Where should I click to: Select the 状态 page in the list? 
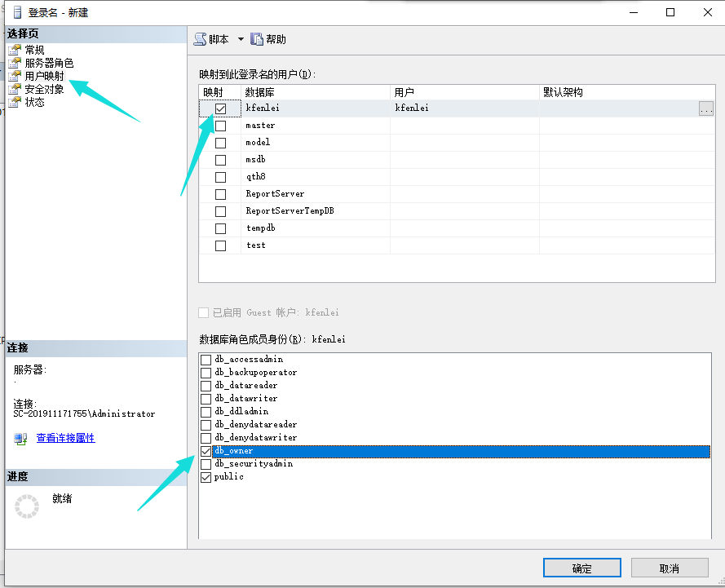point(35,102)
